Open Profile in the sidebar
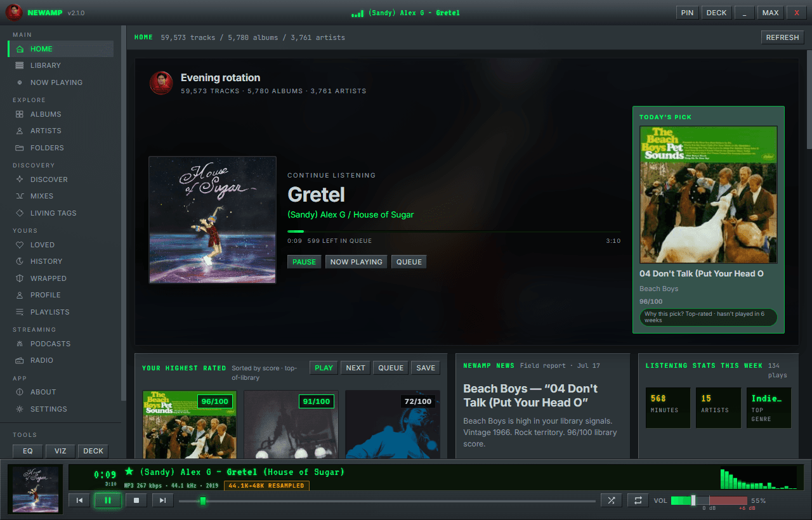 tap(61, 295)
